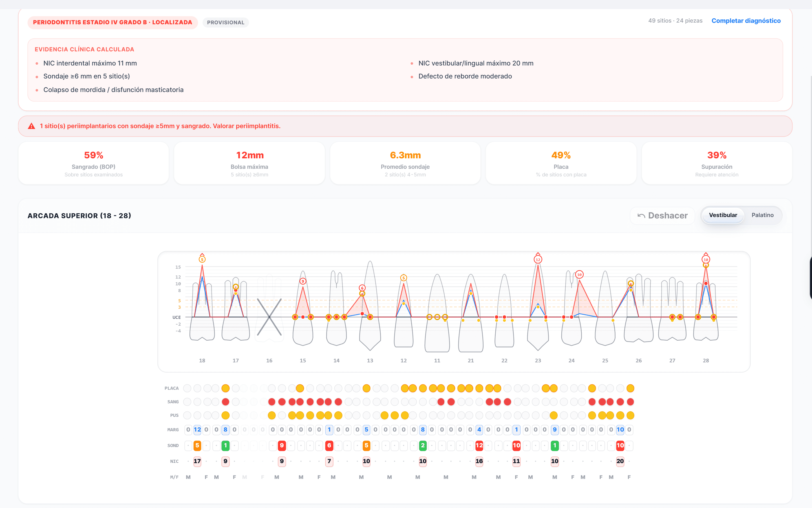Open the Completar diagnóstico link
This screenshot has width=812, height=508.
point(746,21)
